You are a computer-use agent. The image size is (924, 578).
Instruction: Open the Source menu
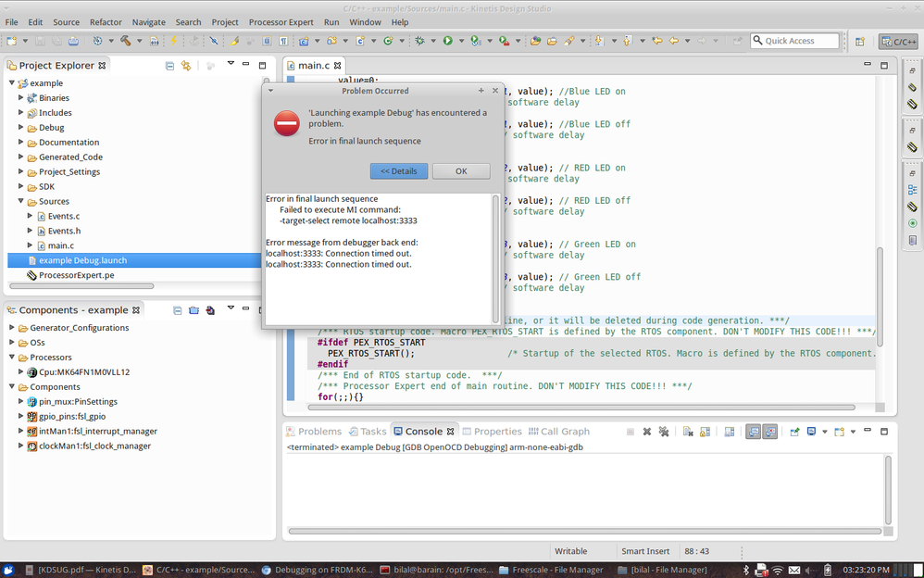click(66, 22)
